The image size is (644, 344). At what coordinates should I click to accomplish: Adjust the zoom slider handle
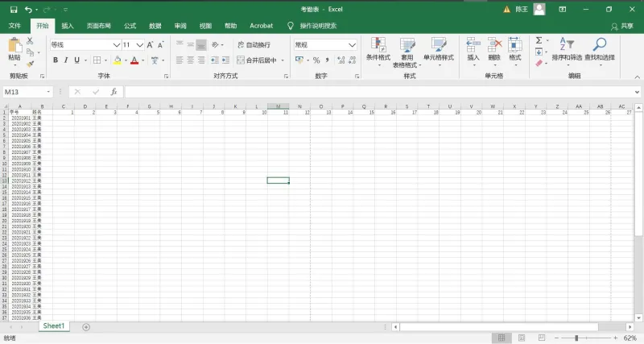pyautogui.click(x=576, y=338)
